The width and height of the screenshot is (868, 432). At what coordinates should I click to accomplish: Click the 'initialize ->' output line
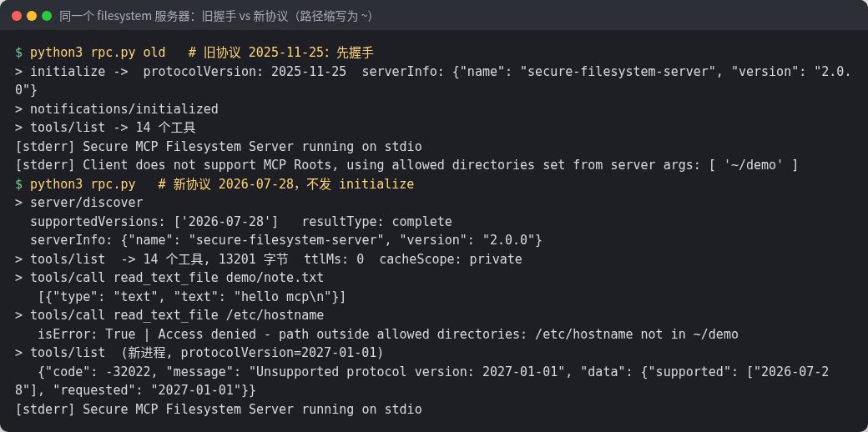point(433,81)
